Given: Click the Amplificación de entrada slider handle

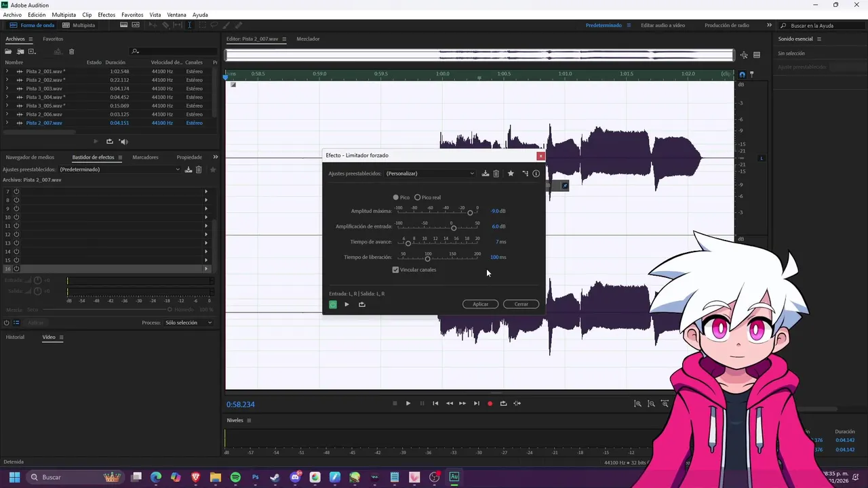Looking at the screenshot, I should (454, 228).
